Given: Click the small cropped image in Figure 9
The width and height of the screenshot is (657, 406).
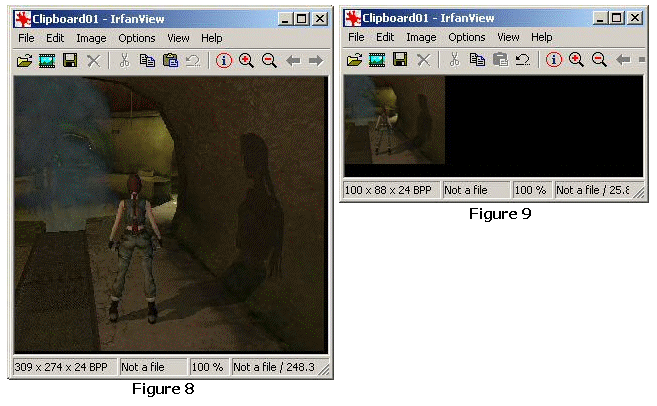Looking at the screenshot, I should click(394, 119).
